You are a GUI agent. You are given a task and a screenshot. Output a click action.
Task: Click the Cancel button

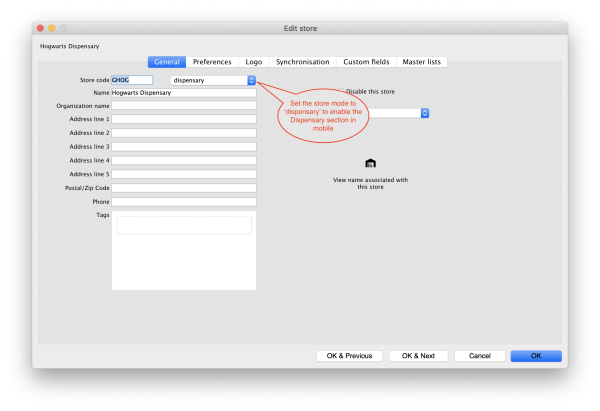(479, 355)
